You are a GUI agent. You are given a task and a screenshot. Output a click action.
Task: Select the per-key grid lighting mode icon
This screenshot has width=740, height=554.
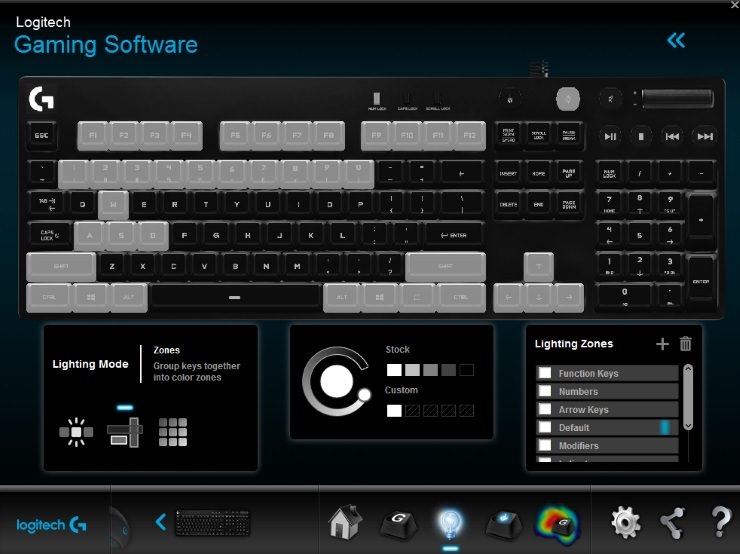[x=173, y=432]
